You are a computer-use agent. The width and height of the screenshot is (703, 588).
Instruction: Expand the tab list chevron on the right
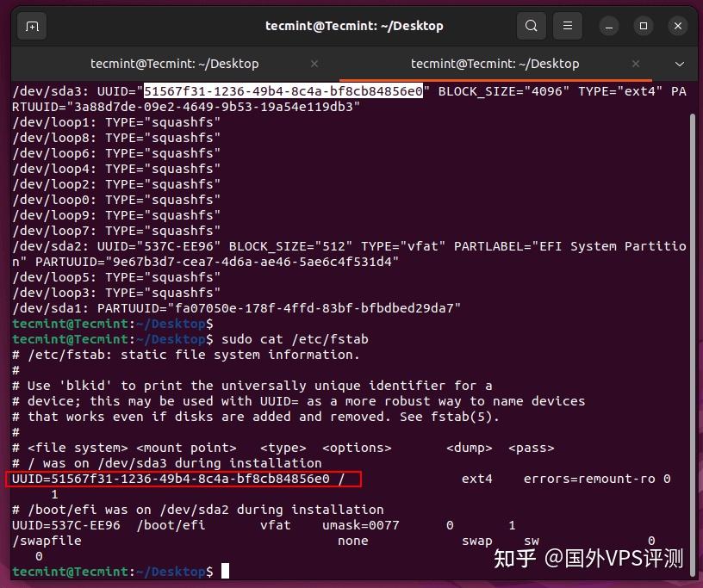[x=680, y=63]
